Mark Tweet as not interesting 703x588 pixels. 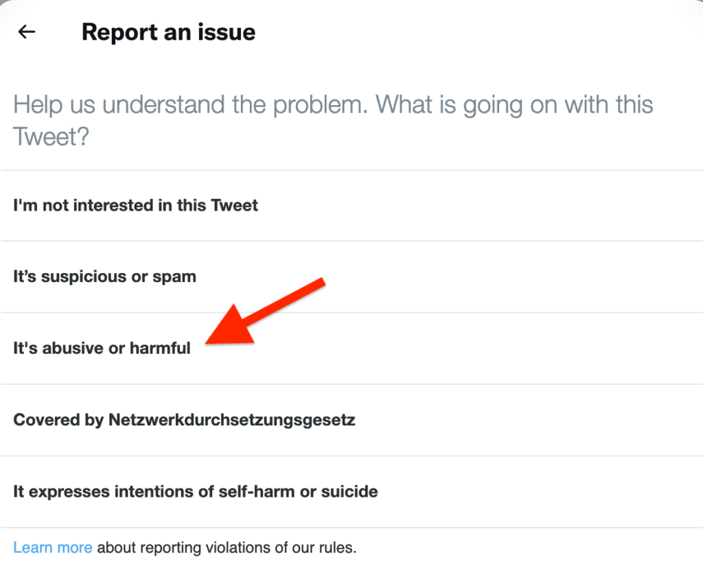coord(135,205)
